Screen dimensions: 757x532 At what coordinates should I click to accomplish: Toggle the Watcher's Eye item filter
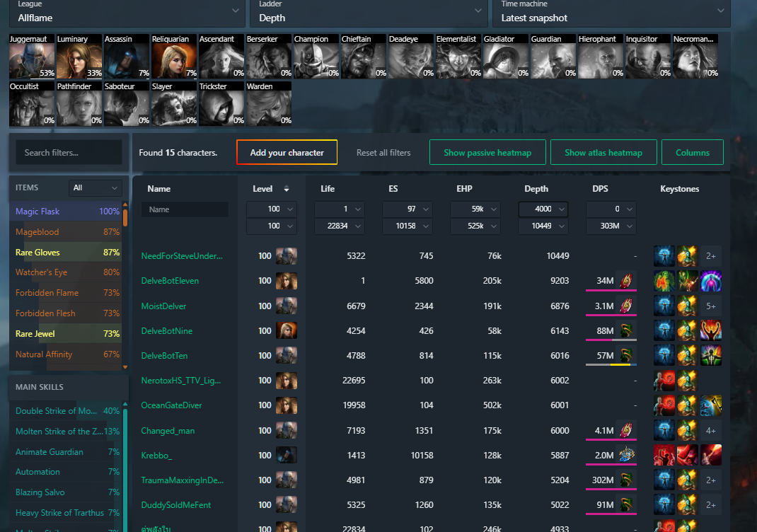tap(66, 272)
